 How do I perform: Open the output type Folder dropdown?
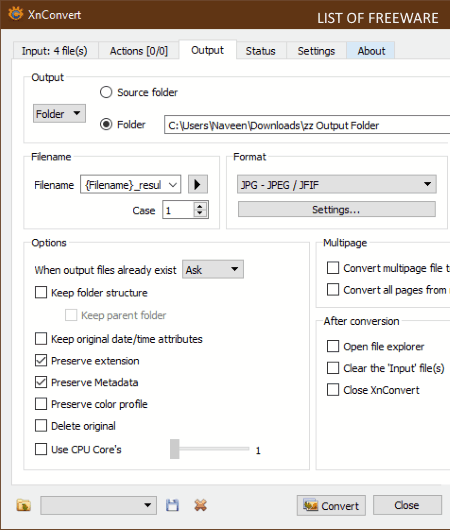[59, 114]
